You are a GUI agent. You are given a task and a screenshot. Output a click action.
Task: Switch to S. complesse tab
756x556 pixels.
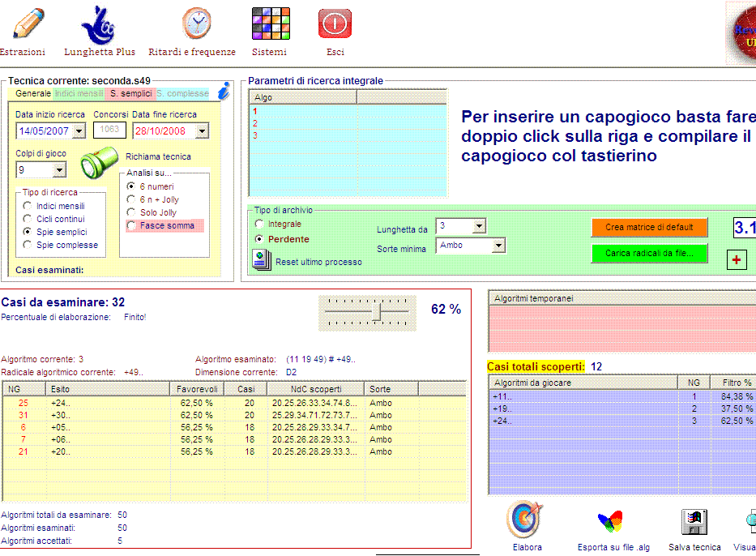pos(183,93)
